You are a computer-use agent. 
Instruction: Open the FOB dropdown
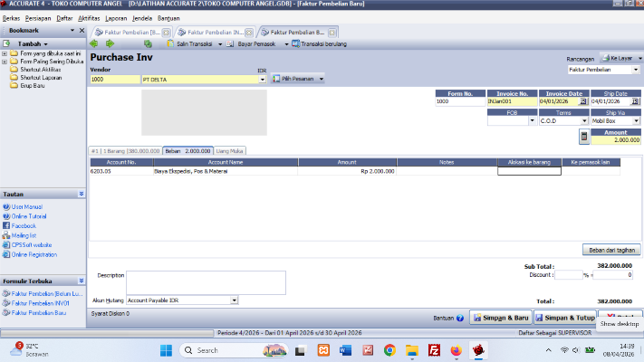click(x=533, y=121)
